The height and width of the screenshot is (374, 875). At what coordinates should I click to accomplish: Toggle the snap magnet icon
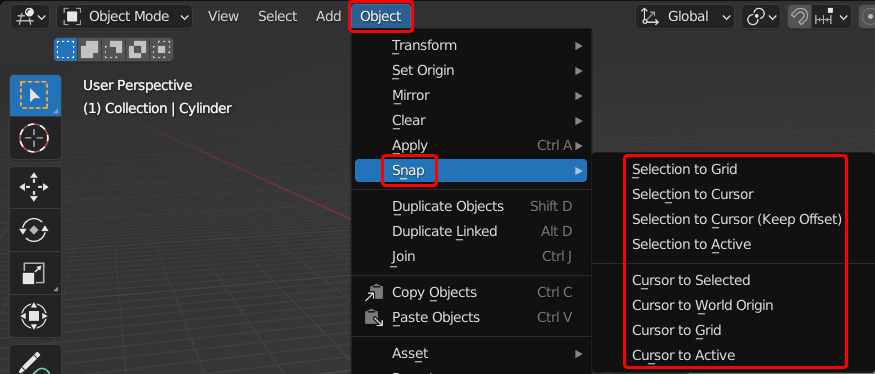click(799, 17)
